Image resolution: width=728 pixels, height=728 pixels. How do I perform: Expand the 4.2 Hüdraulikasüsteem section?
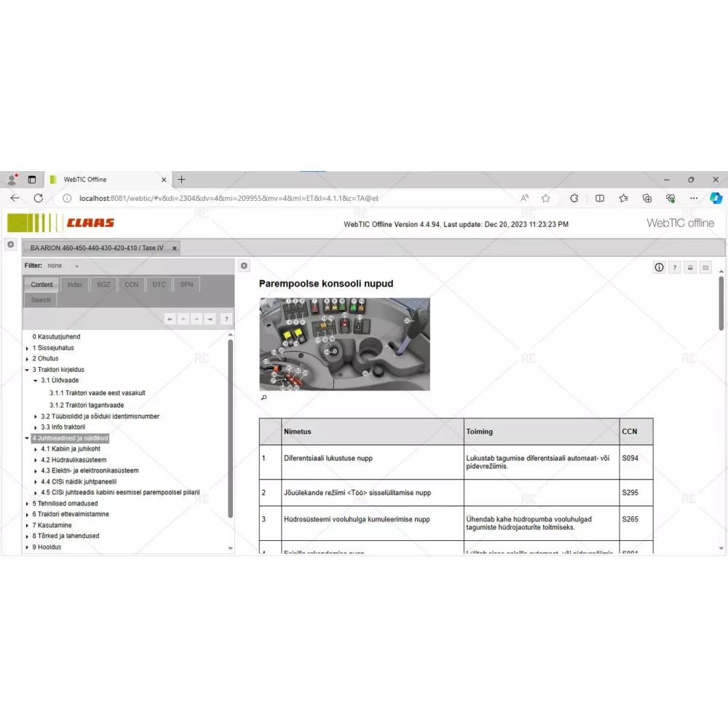point(35,460)
